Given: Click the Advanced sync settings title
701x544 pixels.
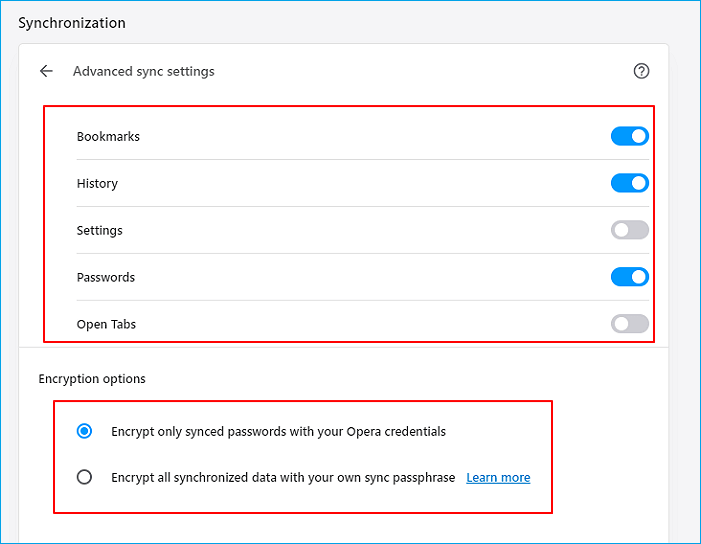Looking at the screenshot, I should (143, 71).
